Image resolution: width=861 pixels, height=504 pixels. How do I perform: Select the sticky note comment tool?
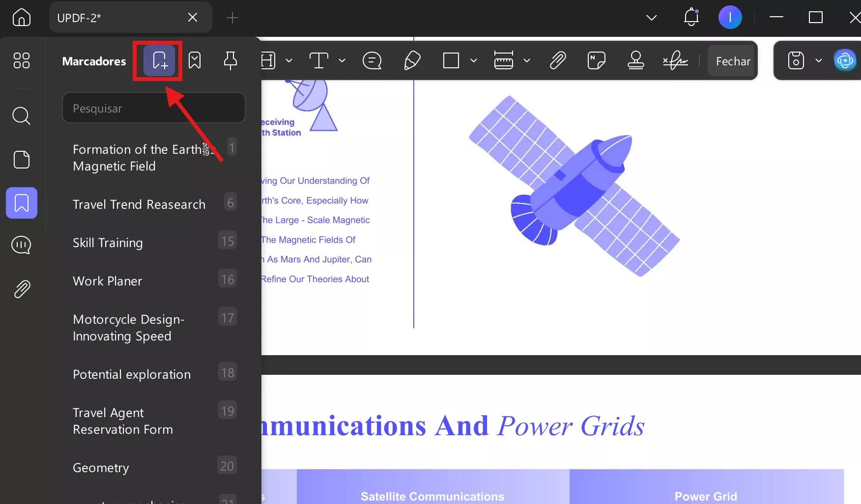click(x=372, y=61)
